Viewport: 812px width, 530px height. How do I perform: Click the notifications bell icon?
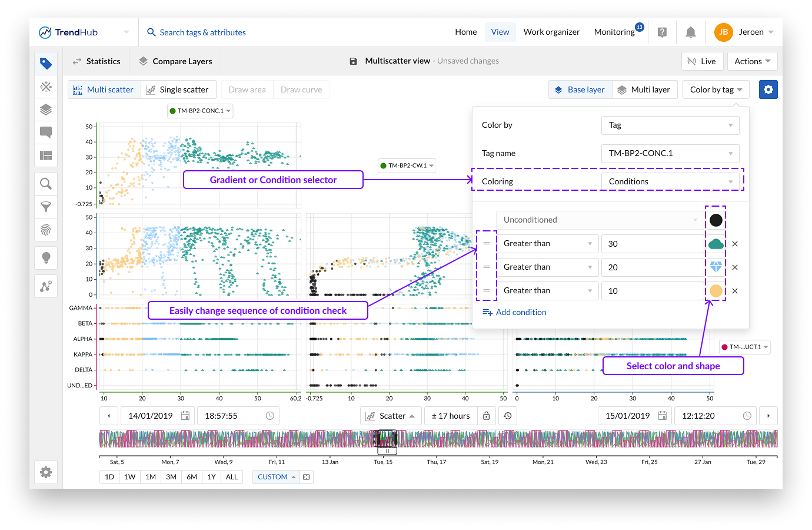691,32
